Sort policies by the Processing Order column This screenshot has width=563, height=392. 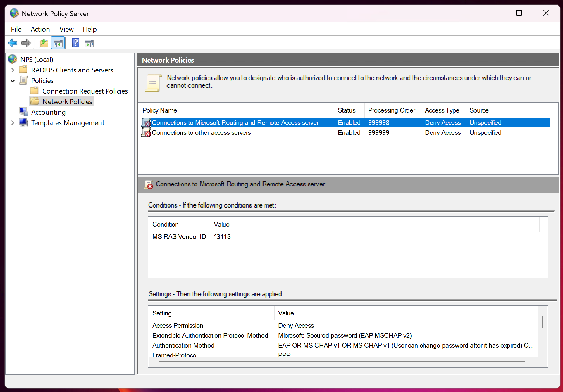click(392, 110)
